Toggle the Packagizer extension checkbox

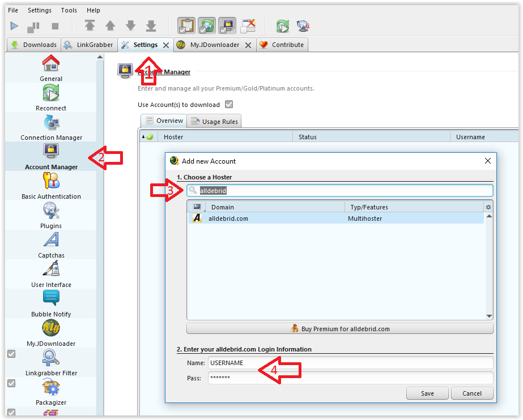(x=11, y=383)
